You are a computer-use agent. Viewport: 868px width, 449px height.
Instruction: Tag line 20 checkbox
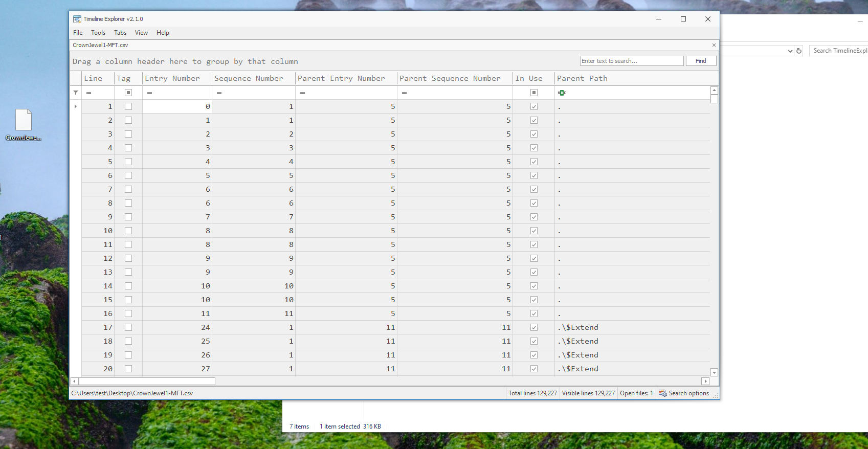[128, 369]
